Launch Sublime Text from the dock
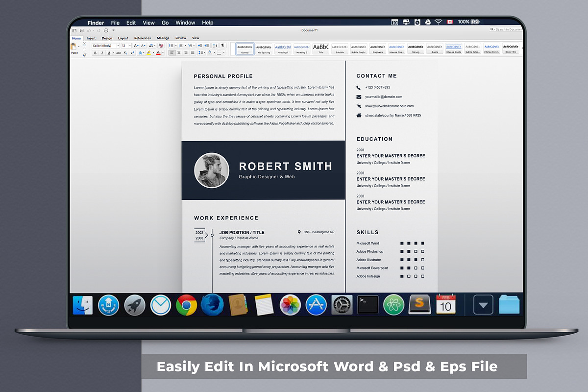This screenshot has height=392, width=588. (x=420, y=304)
